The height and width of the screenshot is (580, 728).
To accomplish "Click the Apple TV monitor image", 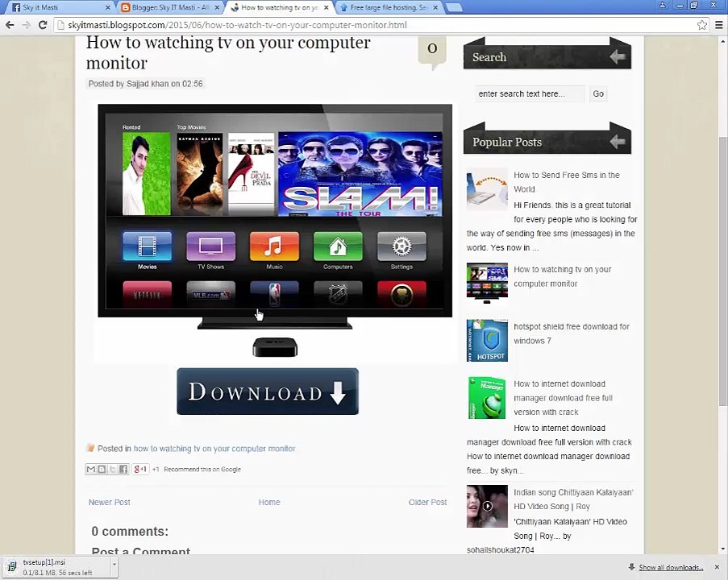I will coord(275,230).
